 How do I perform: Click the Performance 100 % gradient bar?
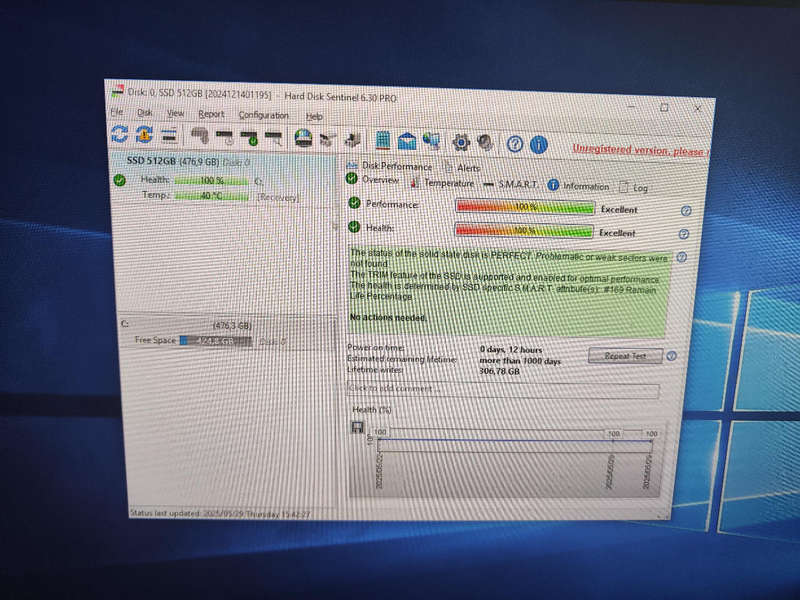[525, 207]
